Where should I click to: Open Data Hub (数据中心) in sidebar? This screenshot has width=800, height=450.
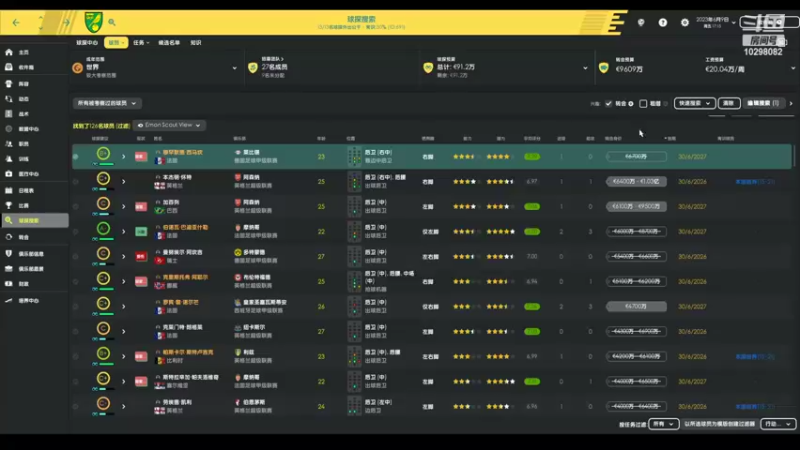(34, 129)
